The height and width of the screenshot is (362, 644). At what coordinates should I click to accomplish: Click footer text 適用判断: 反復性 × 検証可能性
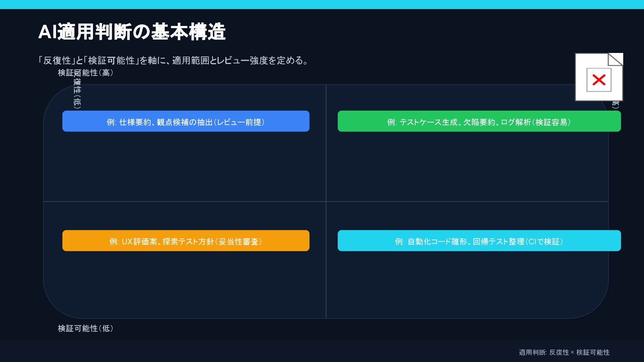point(564,352)
